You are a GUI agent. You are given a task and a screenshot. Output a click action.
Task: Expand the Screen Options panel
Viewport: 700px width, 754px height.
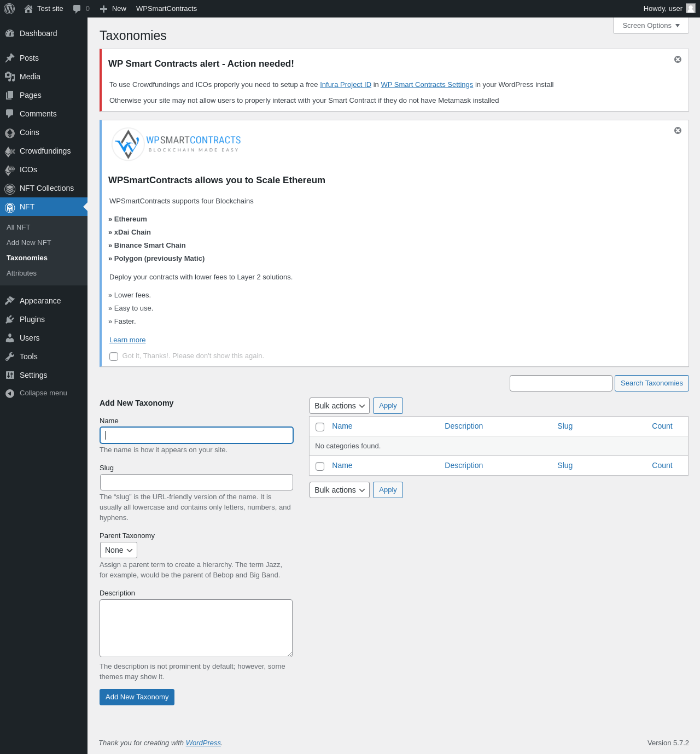click(651, 26)
